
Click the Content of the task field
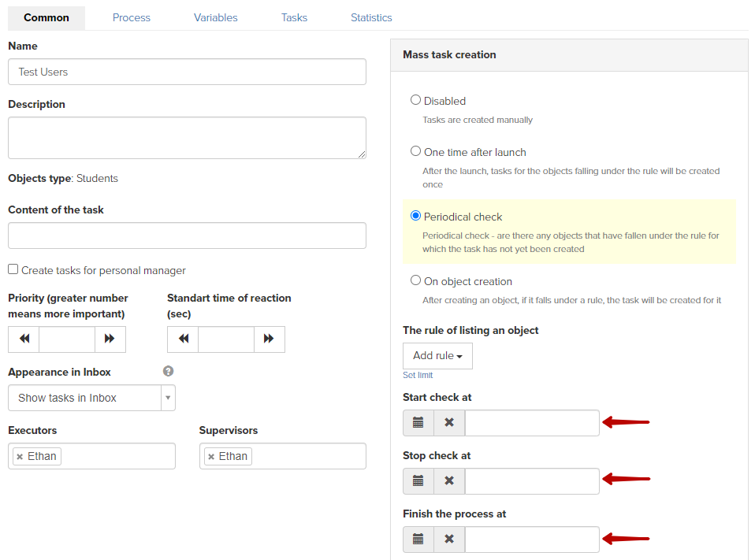point(188,235)
